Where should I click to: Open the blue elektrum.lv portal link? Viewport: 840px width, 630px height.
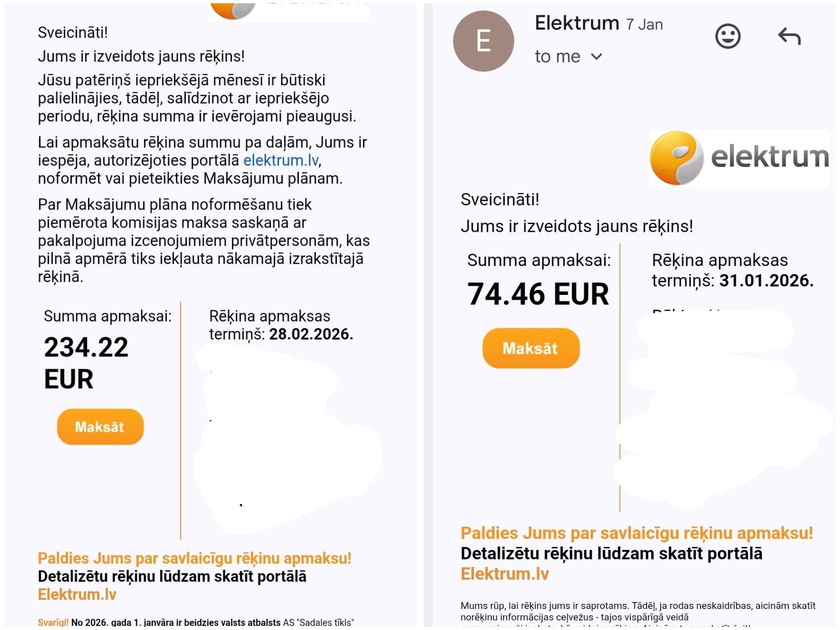[x=281, y=161]
